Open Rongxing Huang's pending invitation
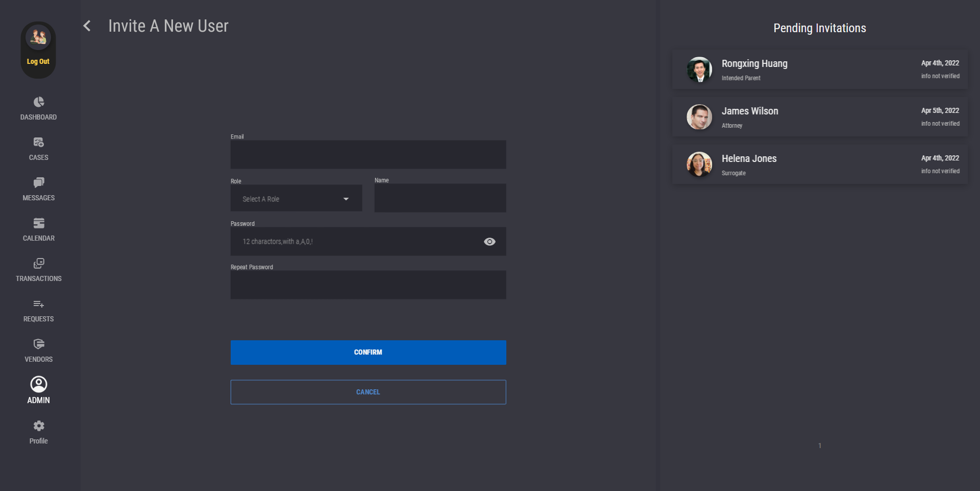Viewport: 980px width, 491px height. click(x=819, y=69)
